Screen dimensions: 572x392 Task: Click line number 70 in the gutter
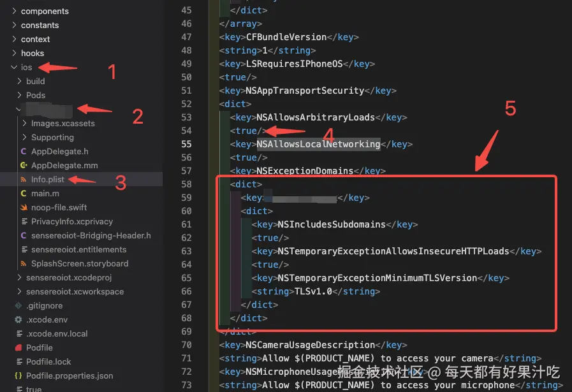(x=186, y=345)
